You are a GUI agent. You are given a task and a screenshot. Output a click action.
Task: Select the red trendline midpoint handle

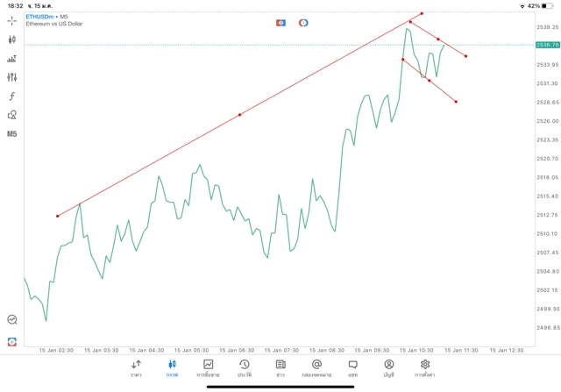click(239, 115)
